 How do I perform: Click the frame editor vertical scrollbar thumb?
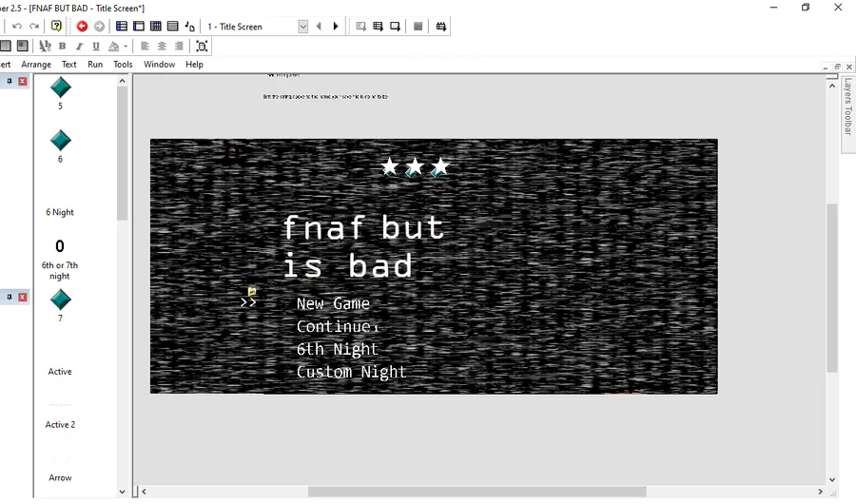pyautogui.click(x=832, y=287)
